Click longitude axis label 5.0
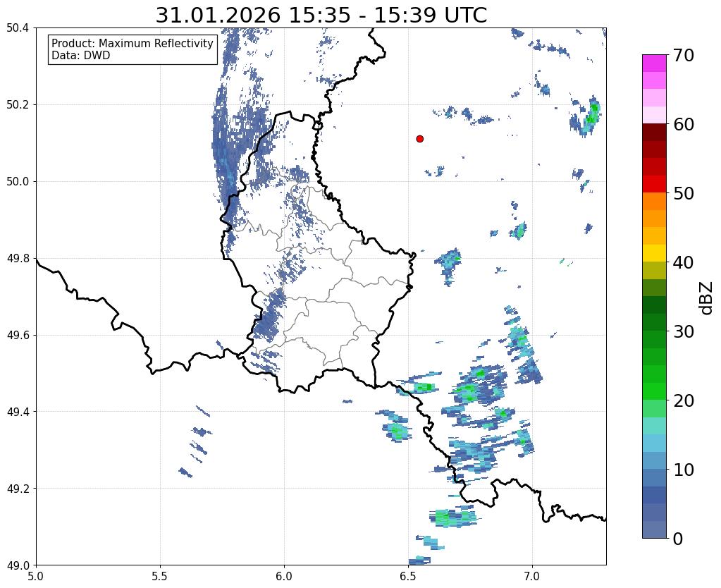This screenshot has width=721, height=588. tap(36, 575)
